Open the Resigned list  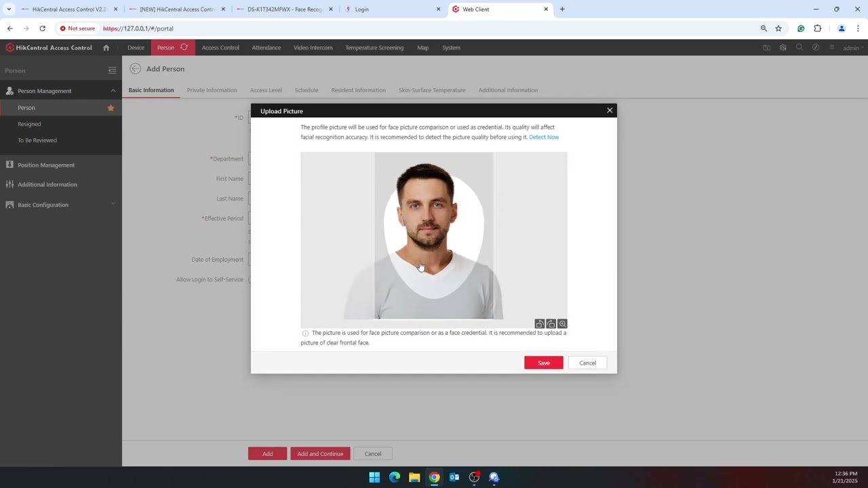click(29, 124)
